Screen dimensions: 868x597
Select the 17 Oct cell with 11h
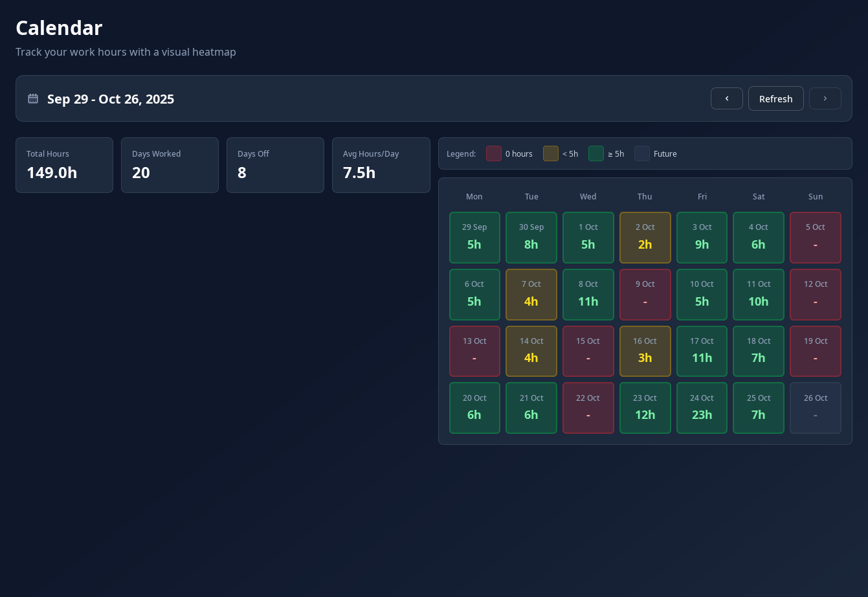pyautogui.click(x=702, y=351)
